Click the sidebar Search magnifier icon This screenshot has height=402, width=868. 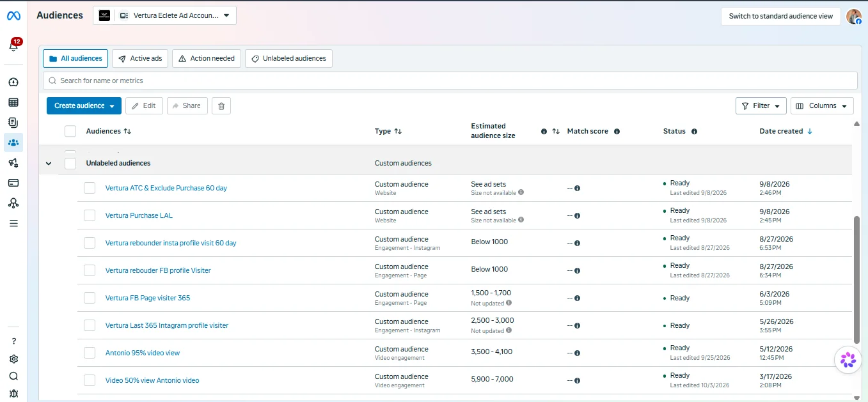click(x=13, y=376)
